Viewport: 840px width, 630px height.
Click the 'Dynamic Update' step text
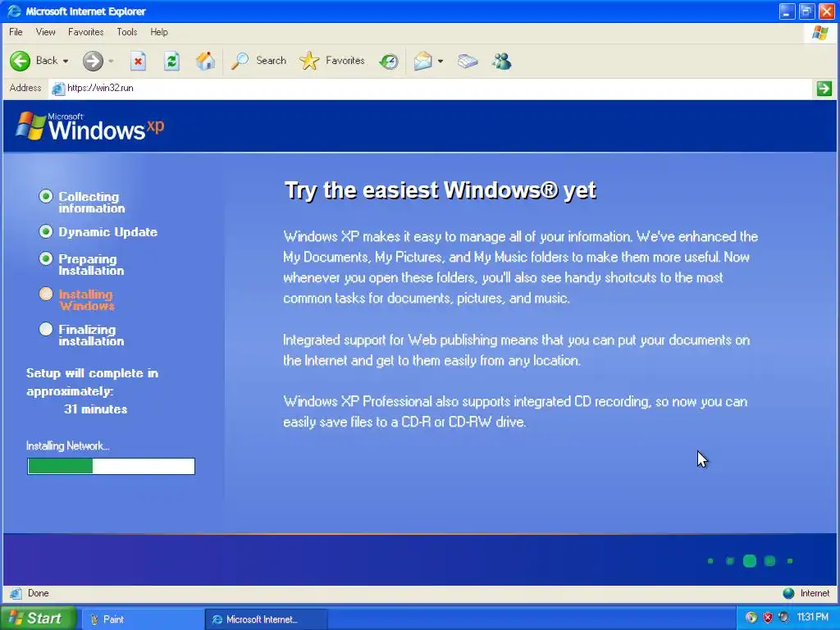pos(108,232)
